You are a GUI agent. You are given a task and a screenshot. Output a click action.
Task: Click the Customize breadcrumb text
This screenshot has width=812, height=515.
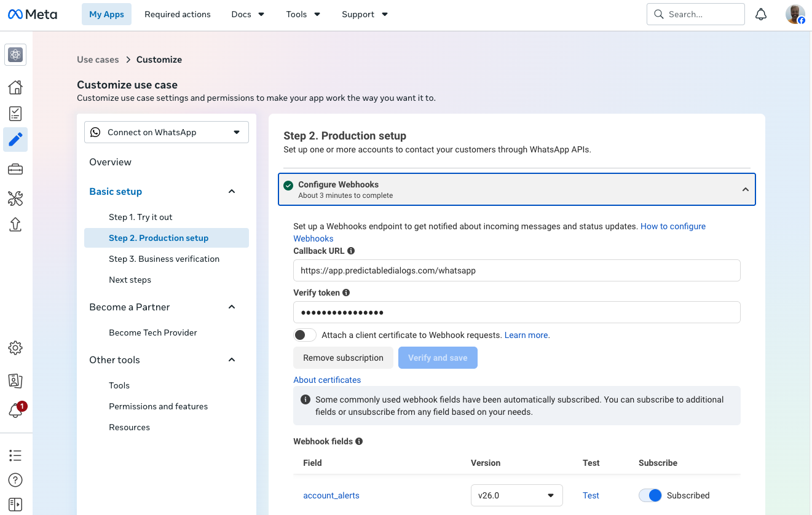(x=159, y=60)
